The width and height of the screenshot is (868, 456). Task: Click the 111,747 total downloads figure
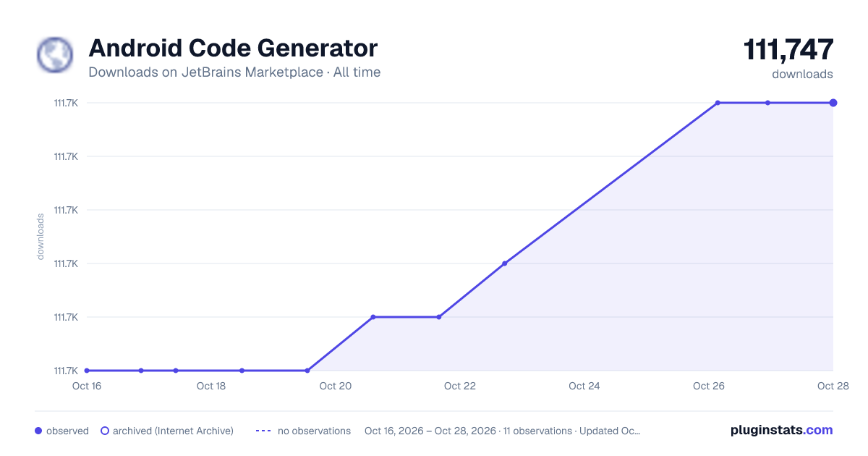tap(788, 50)
